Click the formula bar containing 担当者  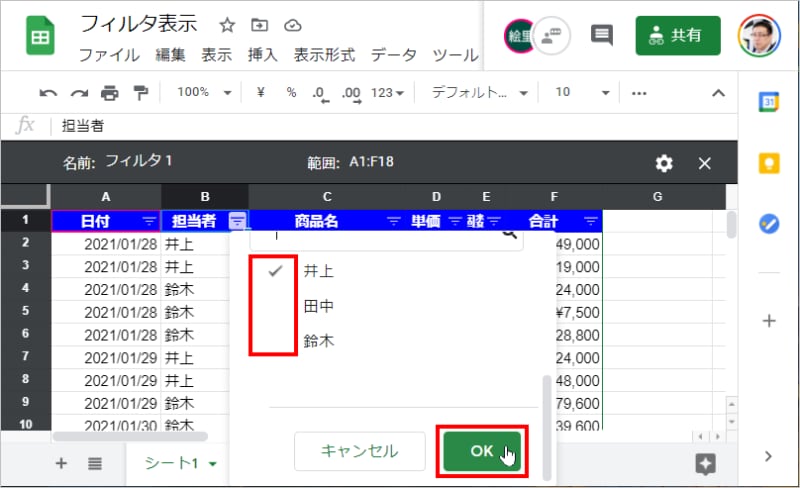pos(394,126)
